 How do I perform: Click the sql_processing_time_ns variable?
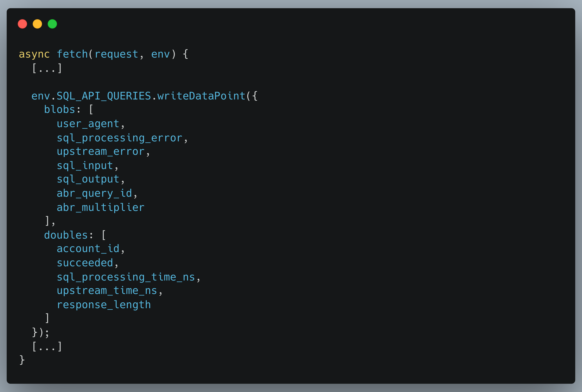(126, 277)
